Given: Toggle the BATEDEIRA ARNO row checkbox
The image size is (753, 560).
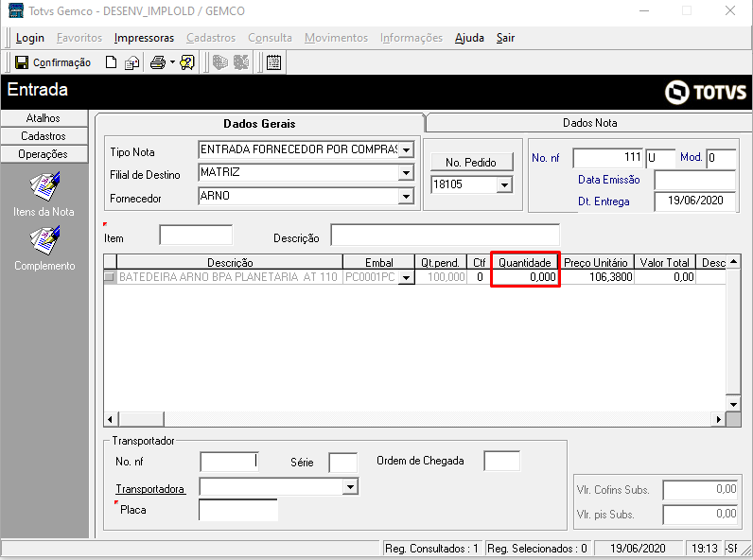Looking at the screenshot, I should click(x=110, y=277).
